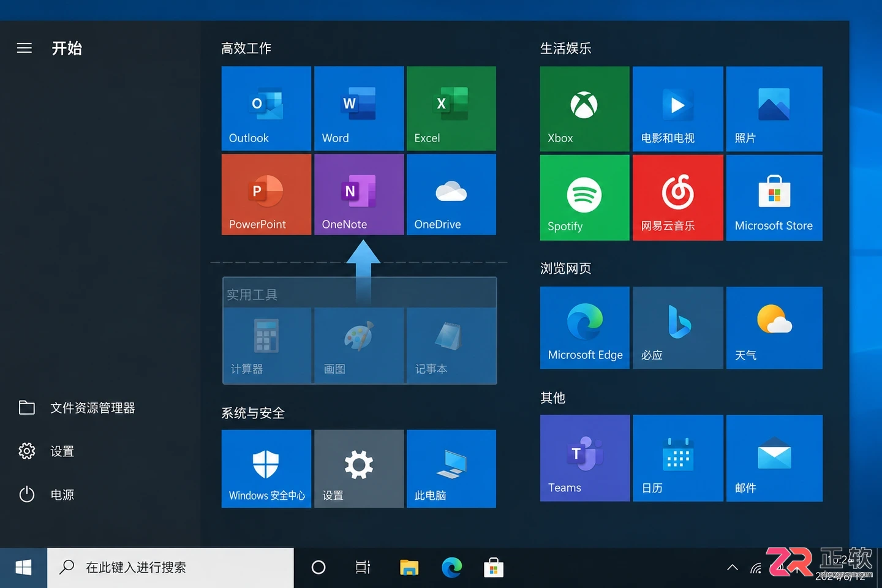Viewport: 882px width, 588px height.
Task: Launch the 画图 paint tile
Action: [x=360, y=345]
